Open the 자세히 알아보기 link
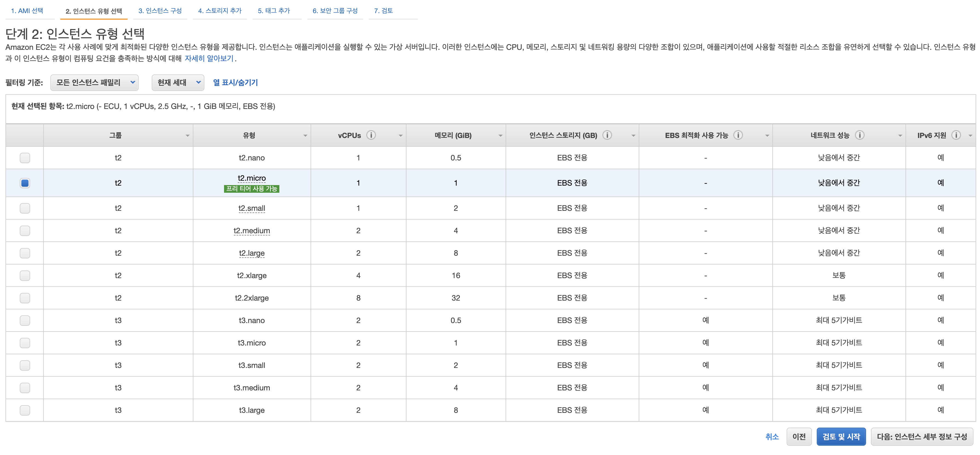This screenshot has width=980, height=455. click(209, 59)
